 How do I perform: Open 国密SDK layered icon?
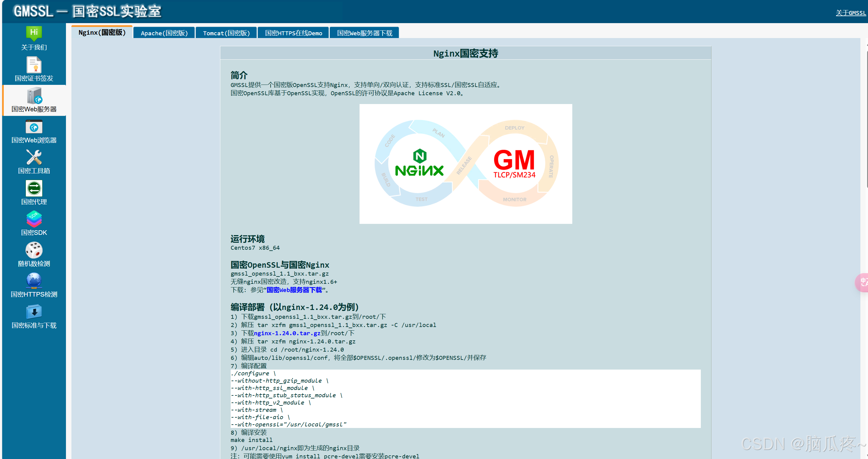(34, 219)
